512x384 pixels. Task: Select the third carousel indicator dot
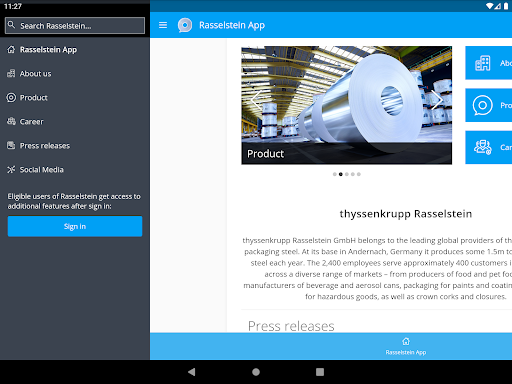pyautogui.click(x=347, y=174)
